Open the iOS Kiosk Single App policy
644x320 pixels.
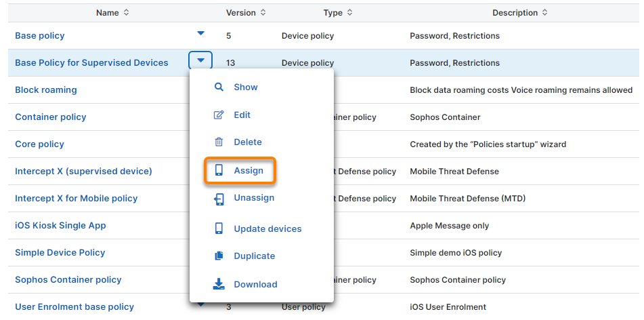pyautogui.click(x=60, y=226)
